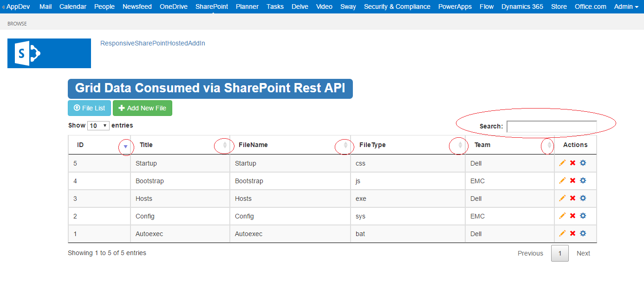Screen dimensions: 644x295
Task: Delete the Autoexec row with red X
Action: pos(572,233)
